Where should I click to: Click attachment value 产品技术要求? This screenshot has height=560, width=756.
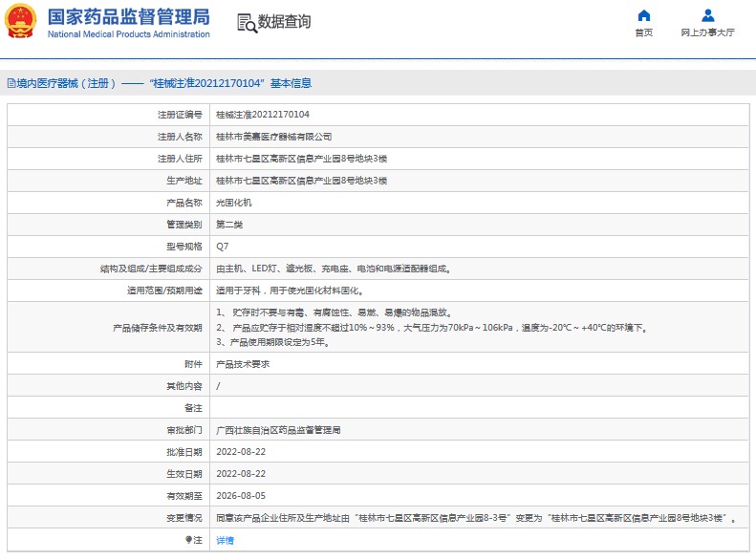tap(243, 364)
